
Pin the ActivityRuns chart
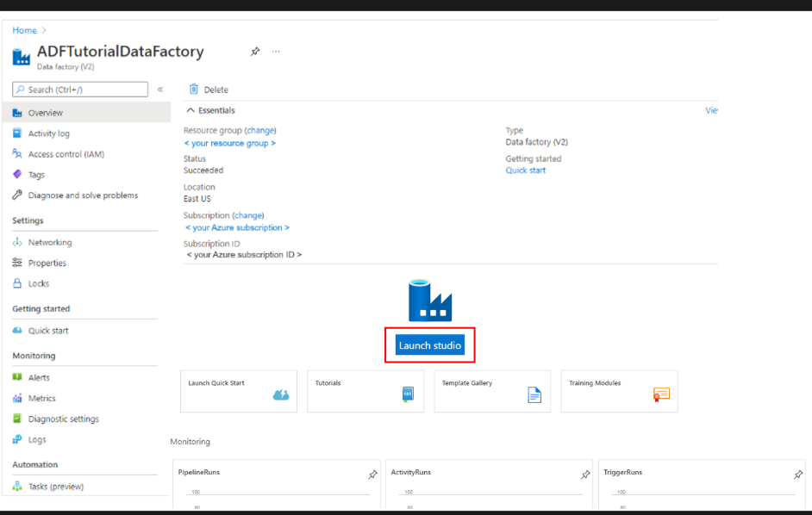[x=585, y=475]
